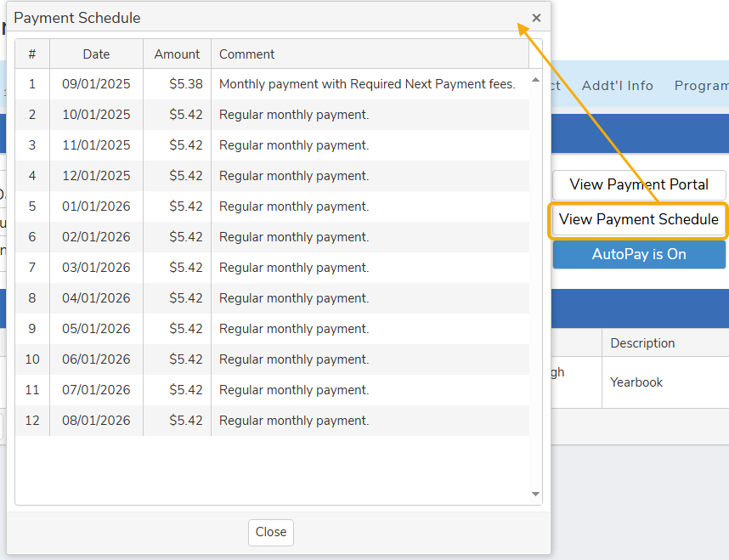Select the 12/01/2025 date cell
The width and height of the screenshot is (729, 560).
[96, 176]
